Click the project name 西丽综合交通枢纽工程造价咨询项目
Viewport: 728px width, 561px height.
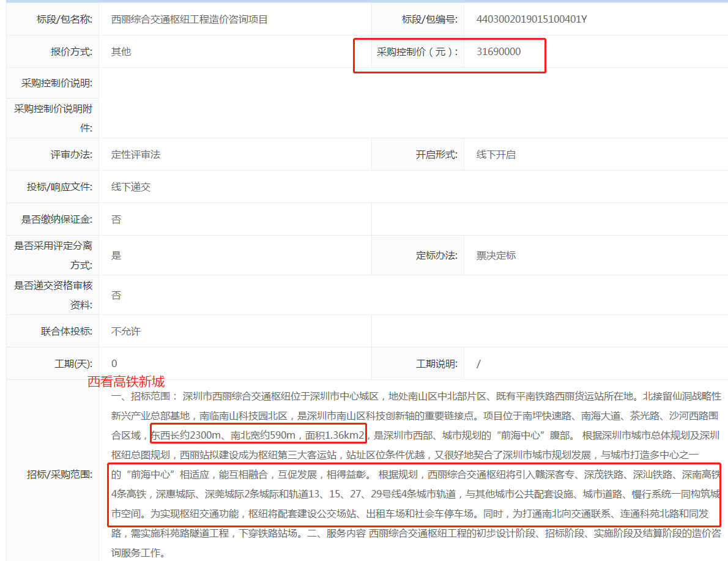click(190, 20)
